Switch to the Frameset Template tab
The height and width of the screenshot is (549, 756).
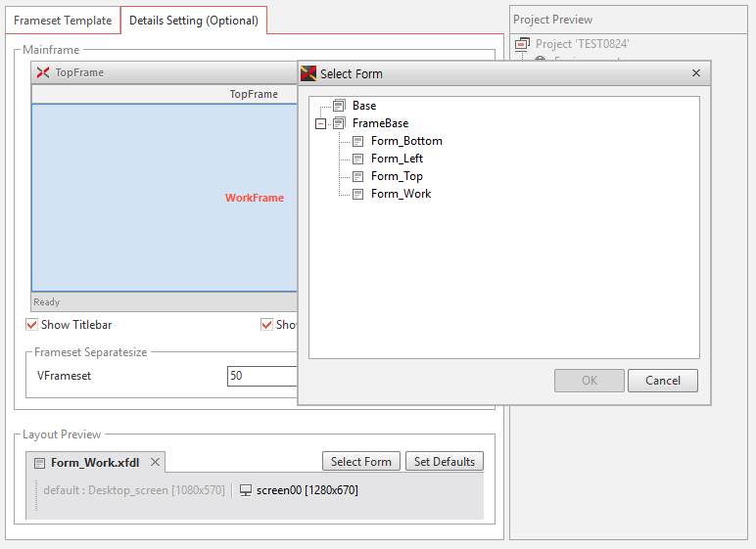coord(63,21)
